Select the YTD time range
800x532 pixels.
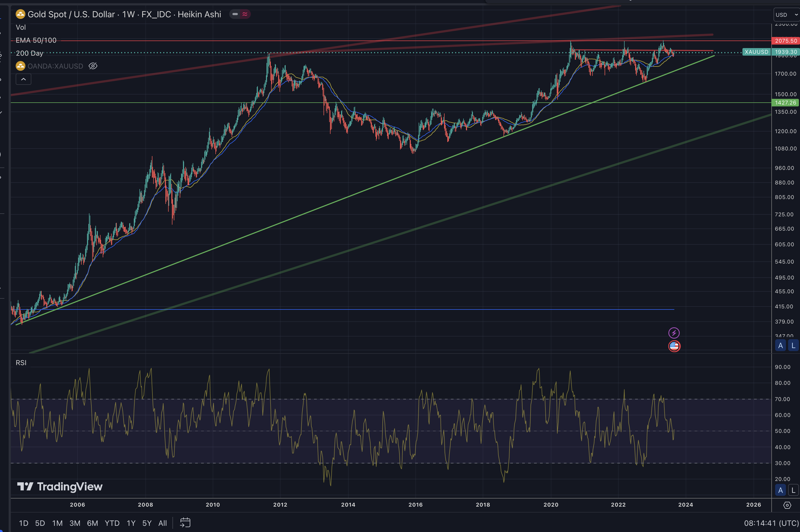112,523
